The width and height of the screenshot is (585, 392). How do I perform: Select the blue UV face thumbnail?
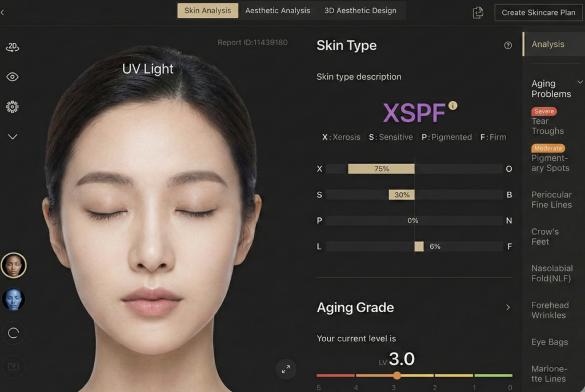tap(14, 299)
